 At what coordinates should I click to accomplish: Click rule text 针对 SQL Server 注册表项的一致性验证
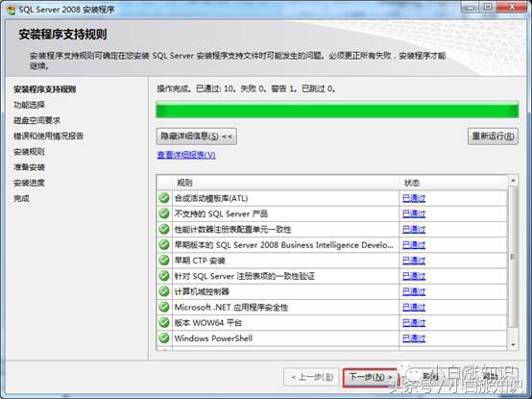pos(245,276)
